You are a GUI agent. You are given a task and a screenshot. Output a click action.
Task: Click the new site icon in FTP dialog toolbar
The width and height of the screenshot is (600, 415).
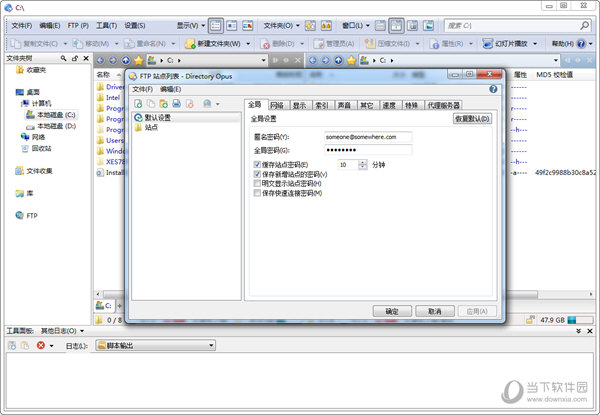tap(138, 104)
